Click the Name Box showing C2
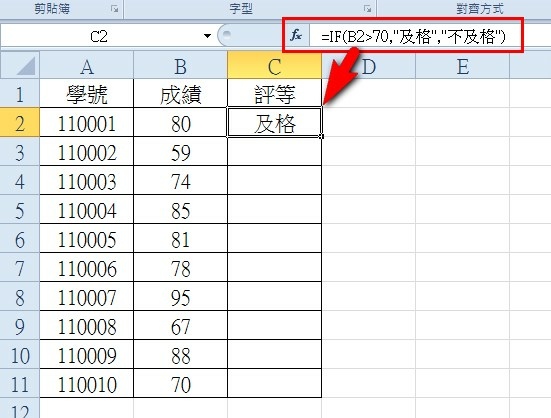 (99, 36)
